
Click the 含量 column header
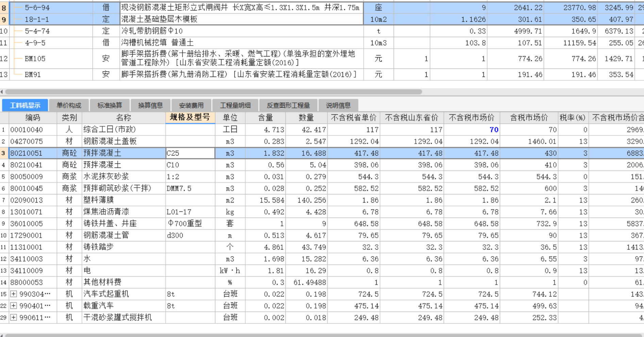point(265,117)
